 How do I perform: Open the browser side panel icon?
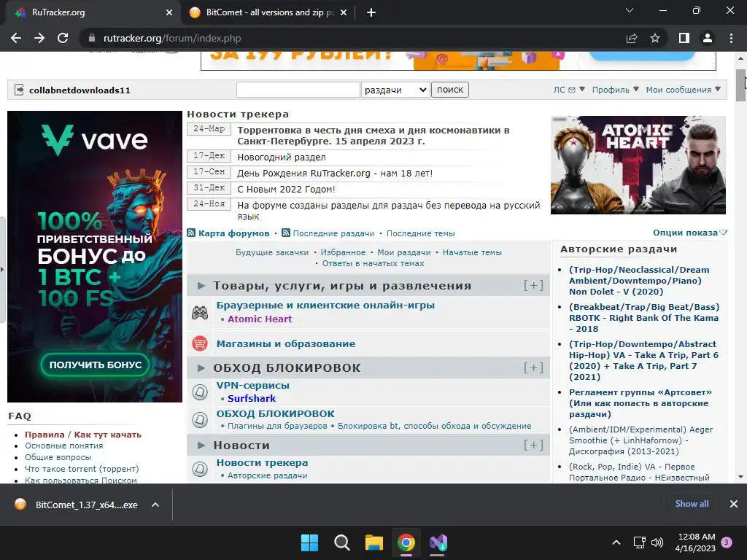tap(684, 38)
